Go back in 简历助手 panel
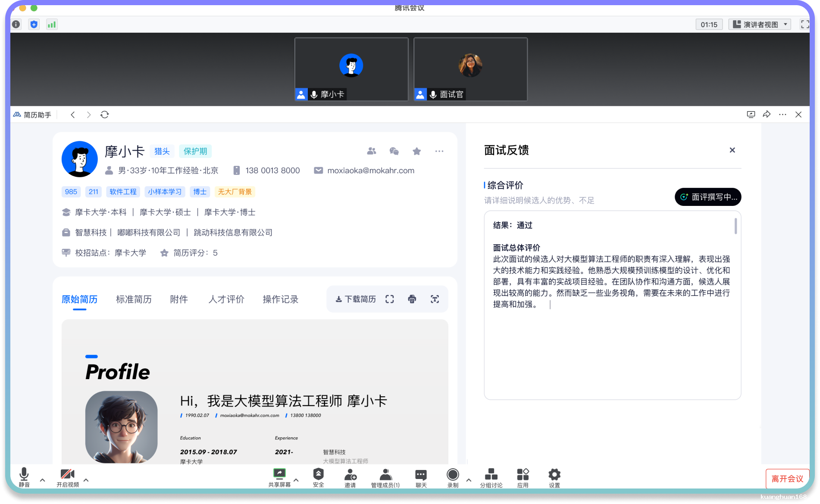Image resolution: width=820 pixels, height=504 pixels. [x=73, y=115]
